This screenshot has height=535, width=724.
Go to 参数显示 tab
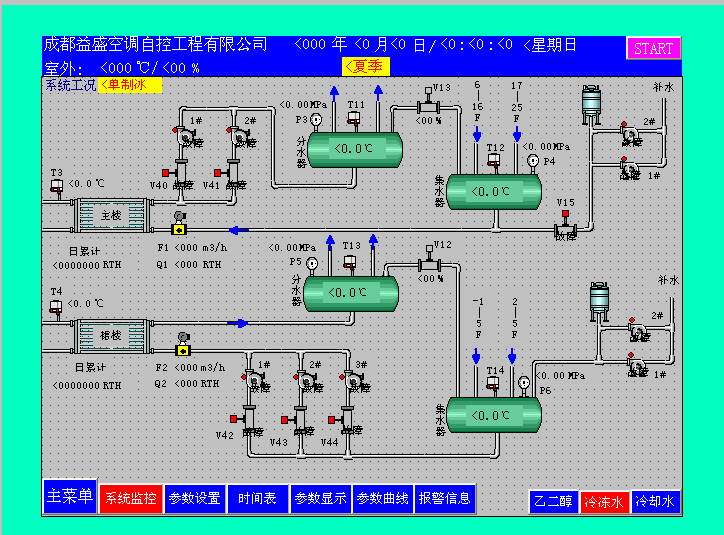(320, 499)
